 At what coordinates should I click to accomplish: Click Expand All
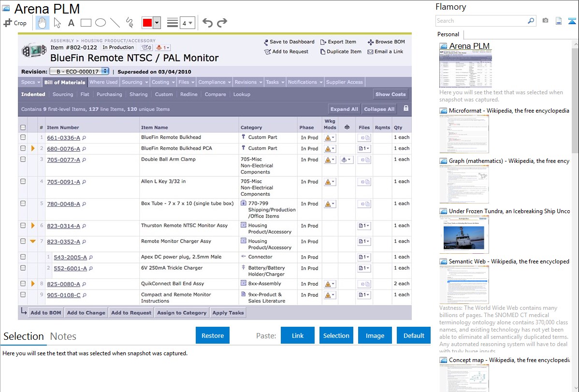344,109
